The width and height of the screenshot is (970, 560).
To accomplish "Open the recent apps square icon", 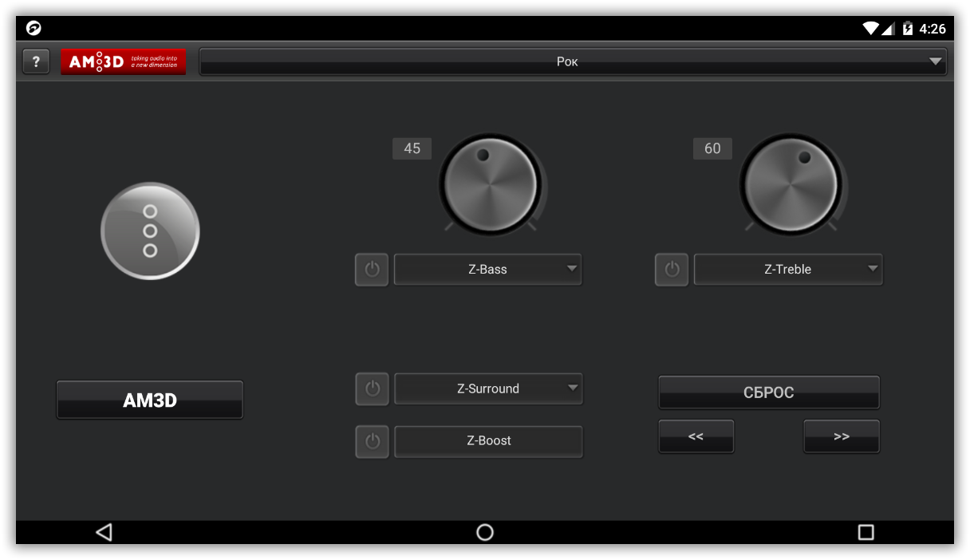I will pos(866,532).
